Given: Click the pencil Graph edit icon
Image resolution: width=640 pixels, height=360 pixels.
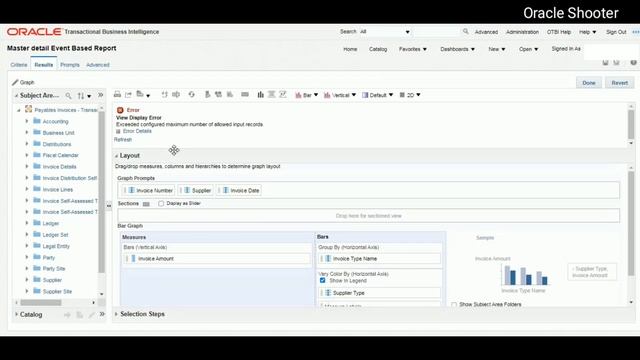Looking at the screenshot, I should pos(15,82).
